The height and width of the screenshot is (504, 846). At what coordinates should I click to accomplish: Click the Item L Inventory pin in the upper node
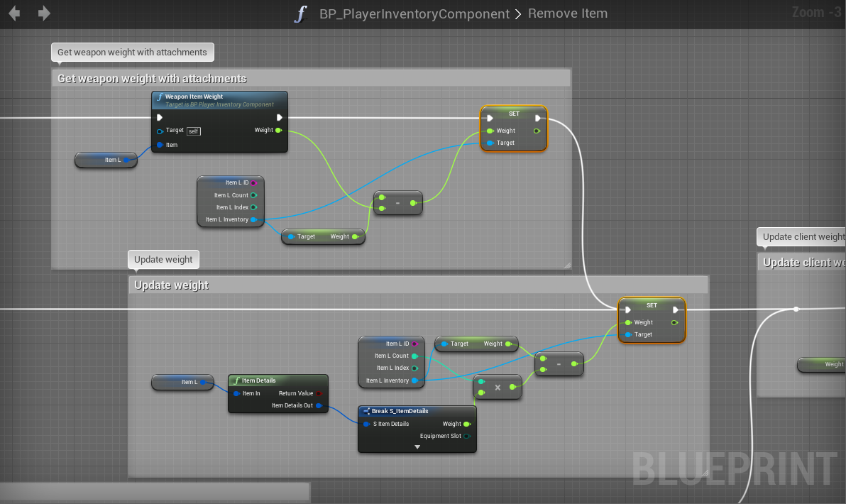(x=253, y=219)
